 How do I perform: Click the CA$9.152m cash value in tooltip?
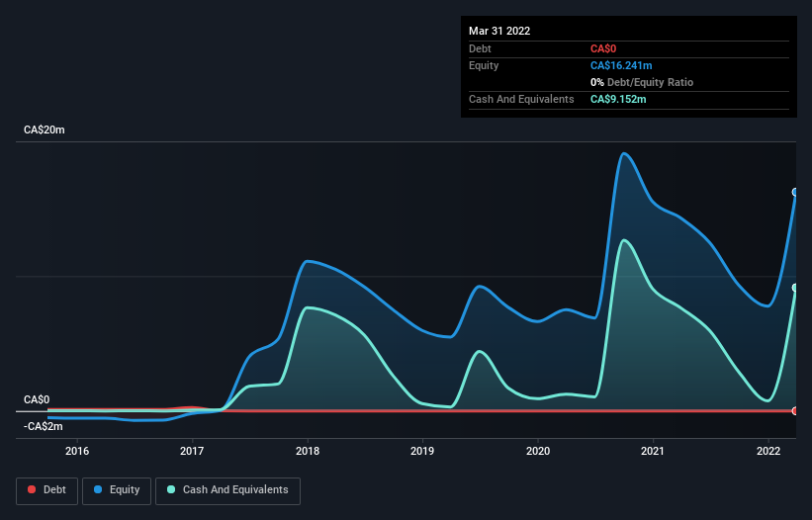(618, 99)
